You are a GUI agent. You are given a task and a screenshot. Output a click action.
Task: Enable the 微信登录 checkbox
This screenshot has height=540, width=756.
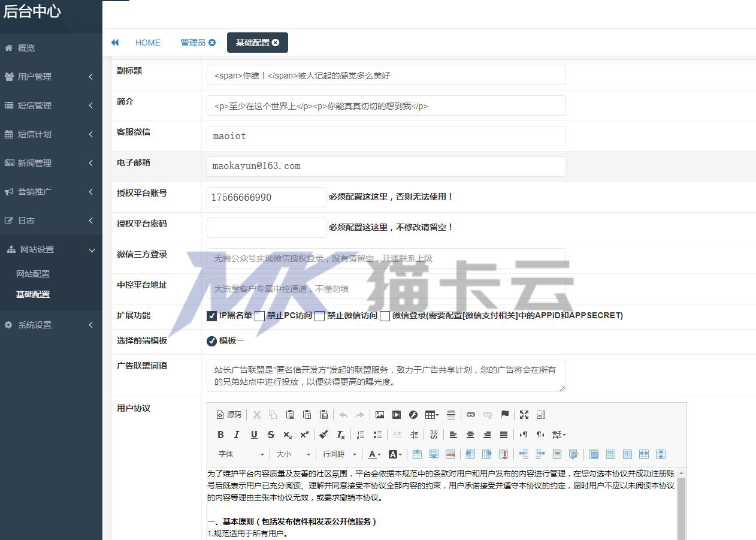pos(385,316)
